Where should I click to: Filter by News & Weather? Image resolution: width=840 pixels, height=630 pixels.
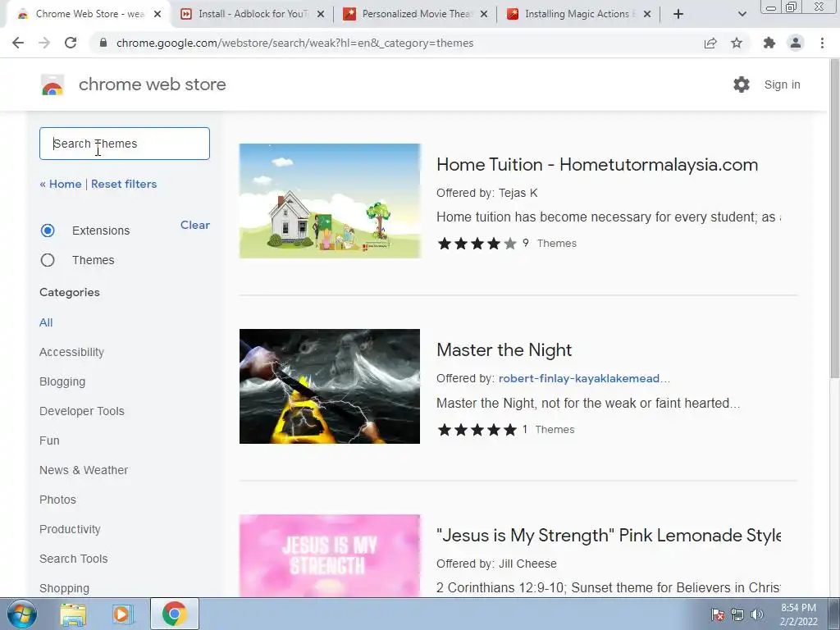(84, 470)
